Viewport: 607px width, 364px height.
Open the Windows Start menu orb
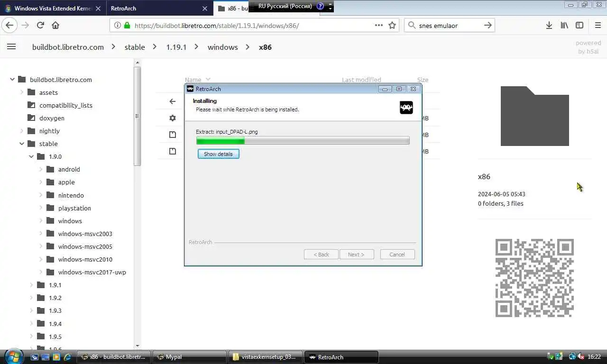[13, 356]
